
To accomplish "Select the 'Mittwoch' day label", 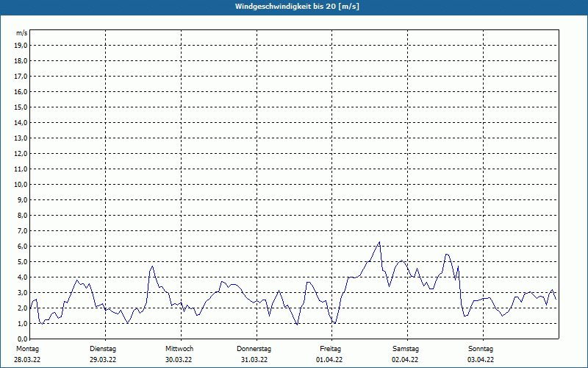I will (x=179, y=349).
